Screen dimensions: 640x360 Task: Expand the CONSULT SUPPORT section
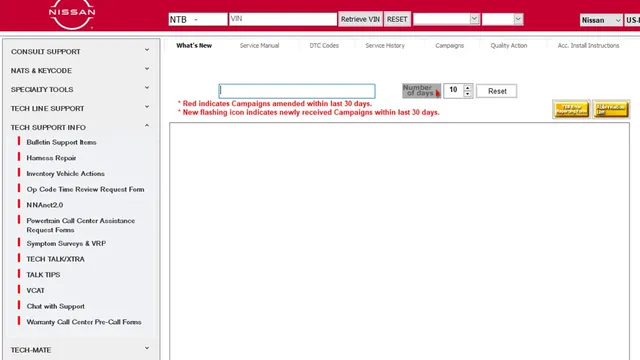80,51
